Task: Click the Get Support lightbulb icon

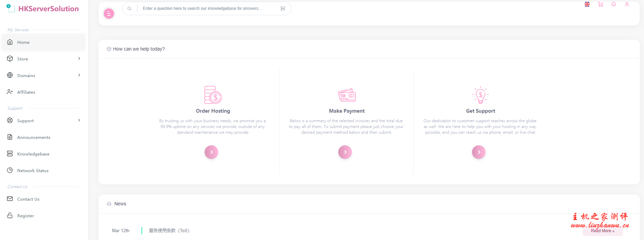Action: 480,95
